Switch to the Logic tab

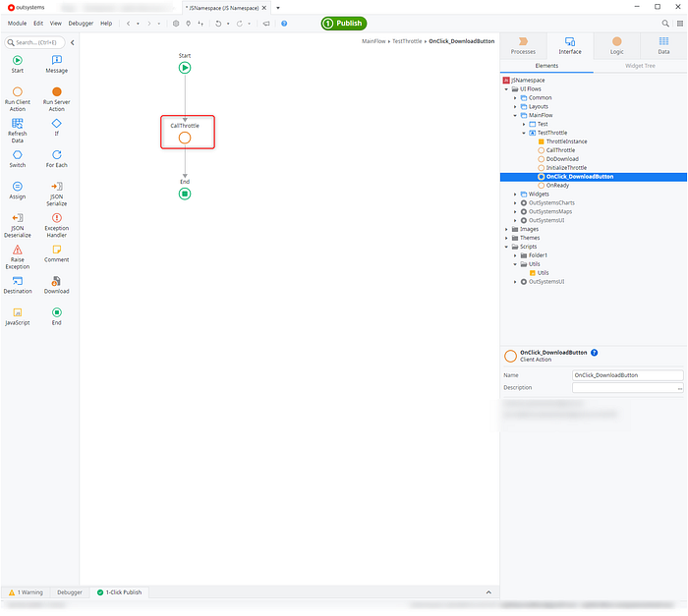[616, 46]
